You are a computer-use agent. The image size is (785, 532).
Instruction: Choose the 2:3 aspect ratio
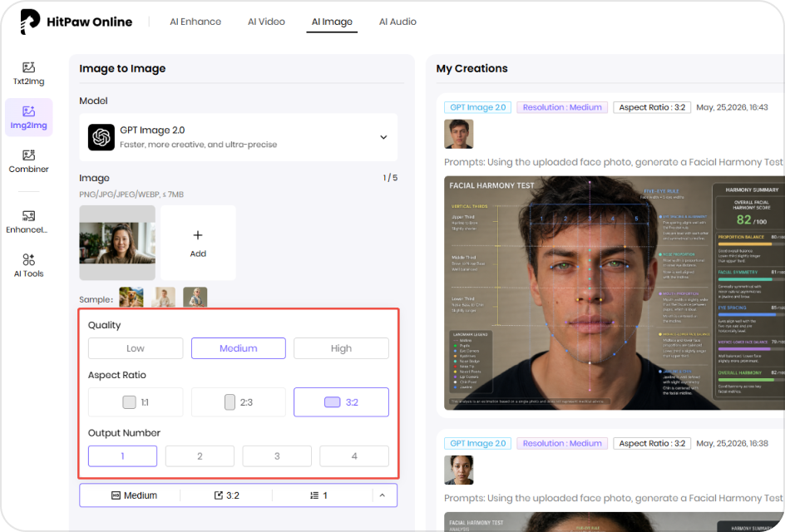pyautogui.click(x=239, y=402)
